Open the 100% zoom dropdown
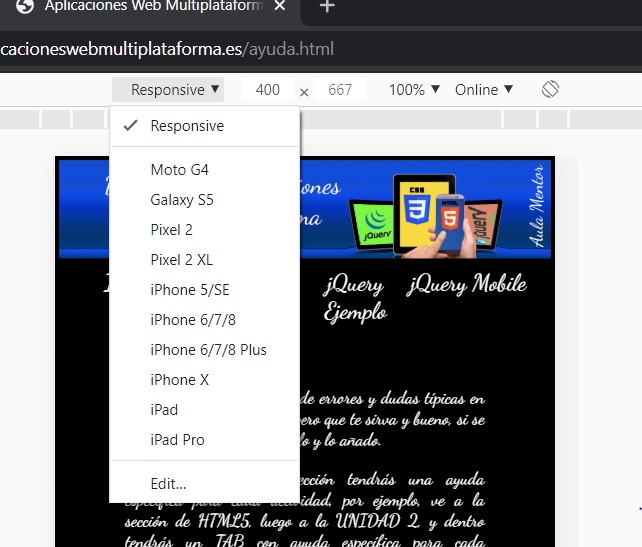Screen dimensions: 642x547 point(414,90)
